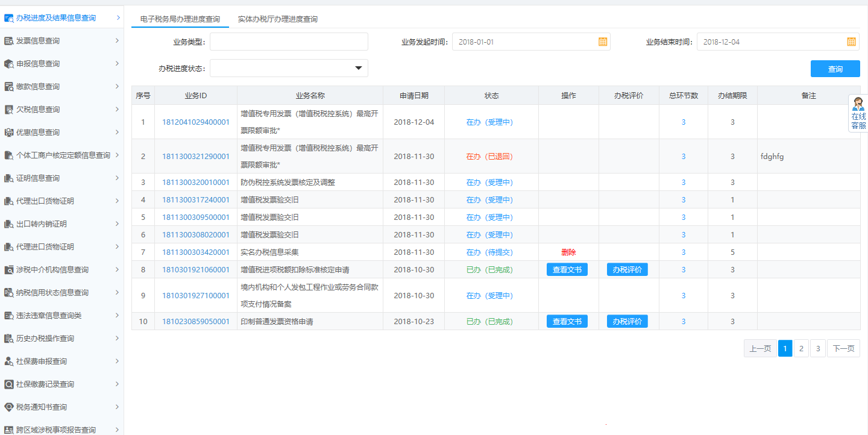Click the blue 查询 search button
Screen dimensions: 868x435
(x=835, y=68)
